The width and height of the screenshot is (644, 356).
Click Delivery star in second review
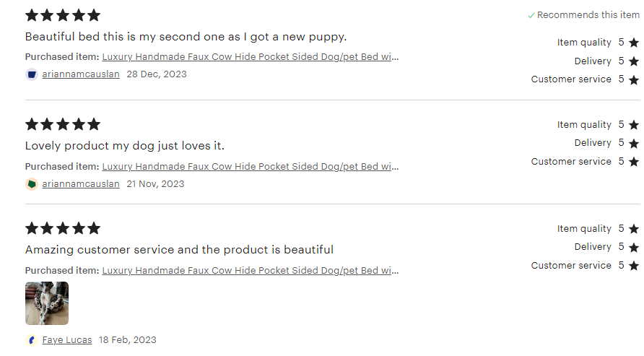tap(634, 143)
